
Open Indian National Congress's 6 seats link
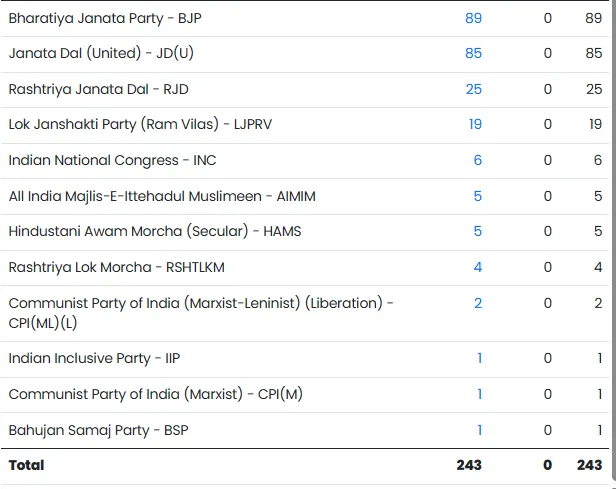pos(477,160)
